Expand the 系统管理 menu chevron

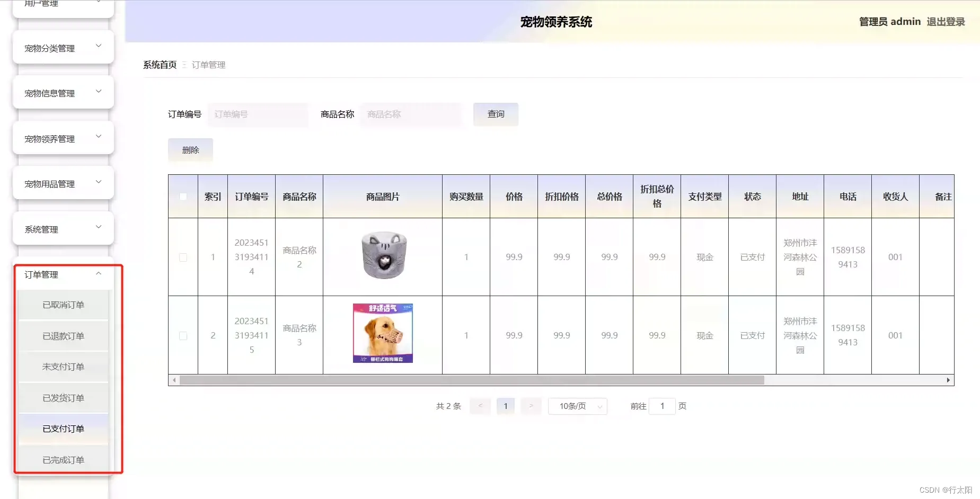[99, 227]
